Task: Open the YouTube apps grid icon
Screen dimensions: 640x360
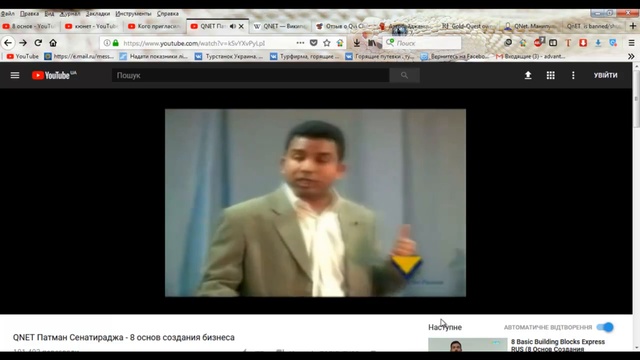Action: tap(551, 75)
